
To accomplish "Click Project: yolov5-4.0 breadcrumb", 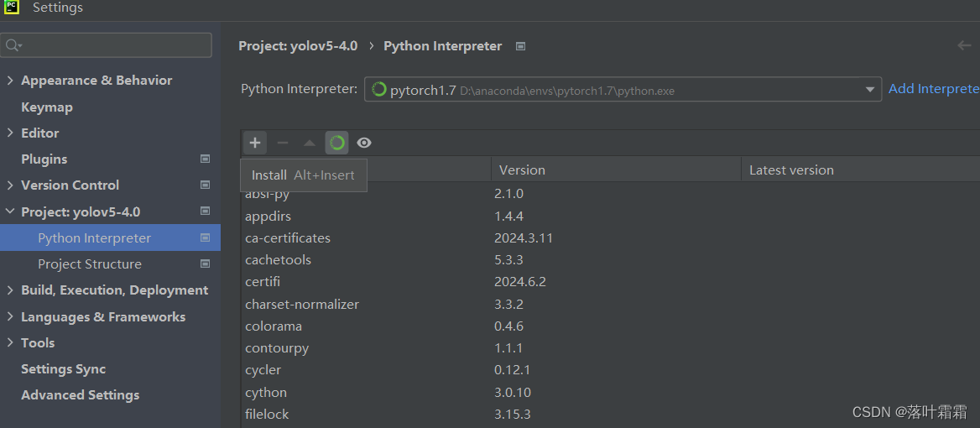I will point(298,45).
